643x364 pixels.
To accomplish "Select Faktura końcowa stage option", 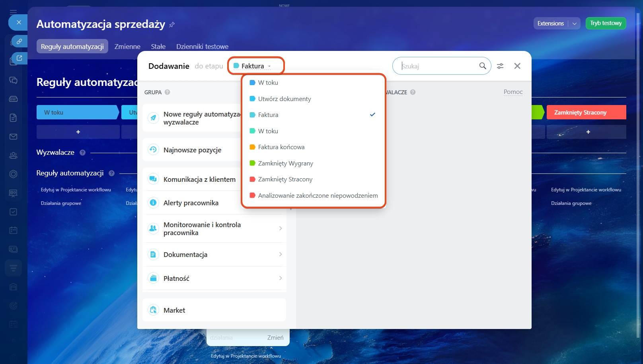I will click(x=281, y=147).
